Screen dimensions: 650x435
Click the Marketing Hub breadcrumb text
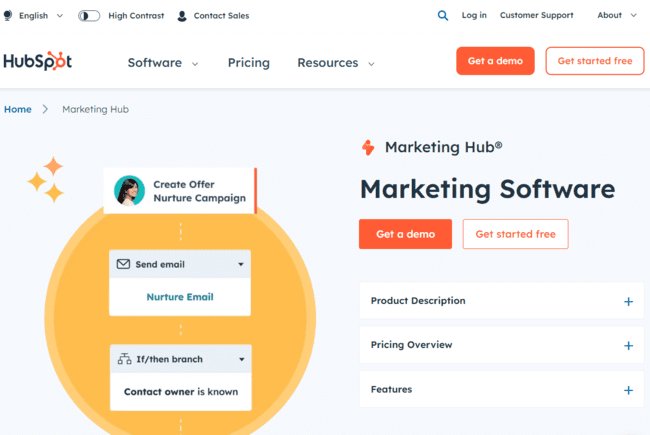coord(95,109)
